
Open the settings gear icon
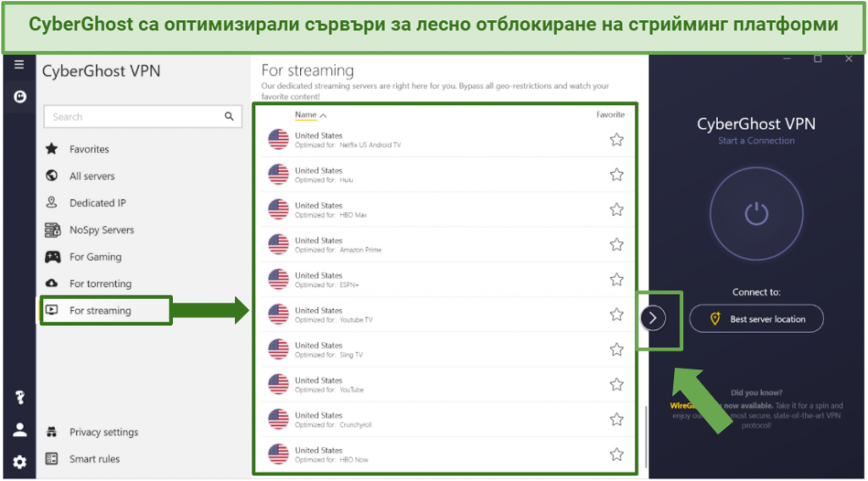click(20, 462)
